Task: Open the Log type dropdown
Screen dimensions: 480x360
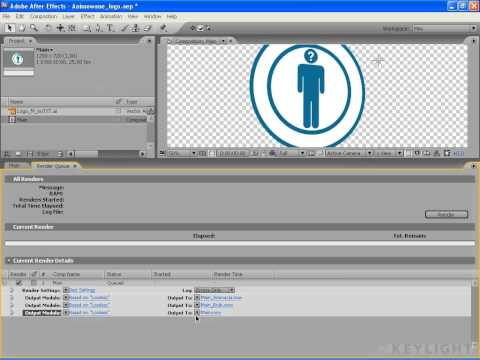Action: [215, 290]
